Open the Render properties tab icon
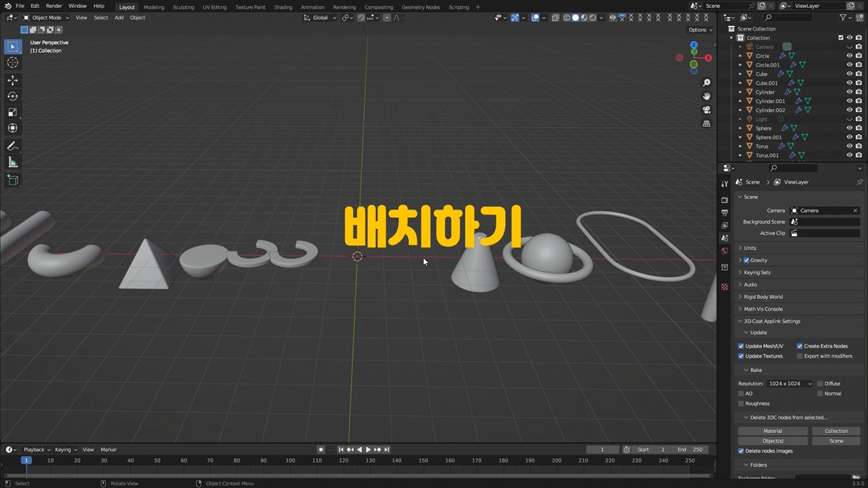The width and height of the screenshot is (868, 488). [x=724, y=200]
